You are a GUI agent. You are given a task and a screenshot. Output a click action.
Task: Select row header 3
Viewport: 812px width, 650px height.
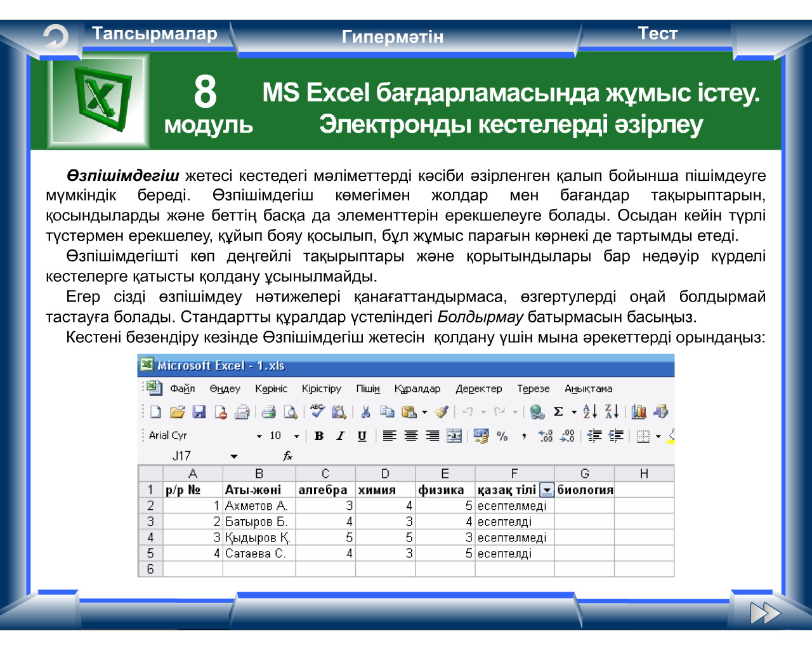tap(150, 521)
